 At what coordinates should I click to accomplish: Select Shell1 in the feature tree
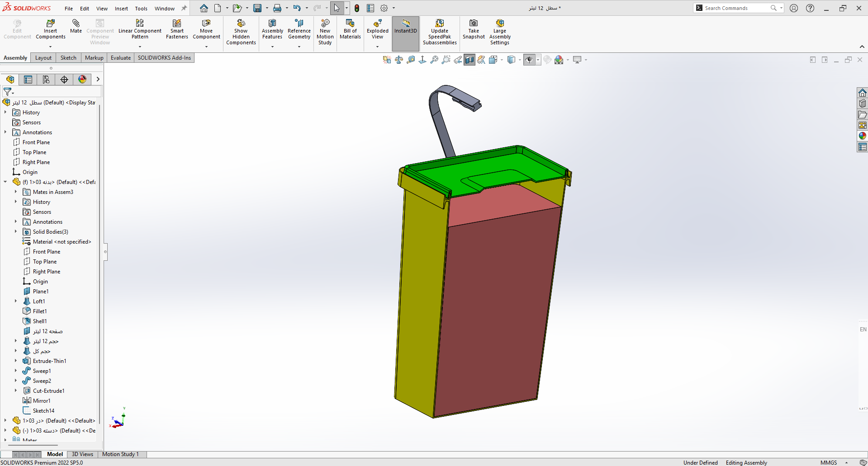coord(40,321)
